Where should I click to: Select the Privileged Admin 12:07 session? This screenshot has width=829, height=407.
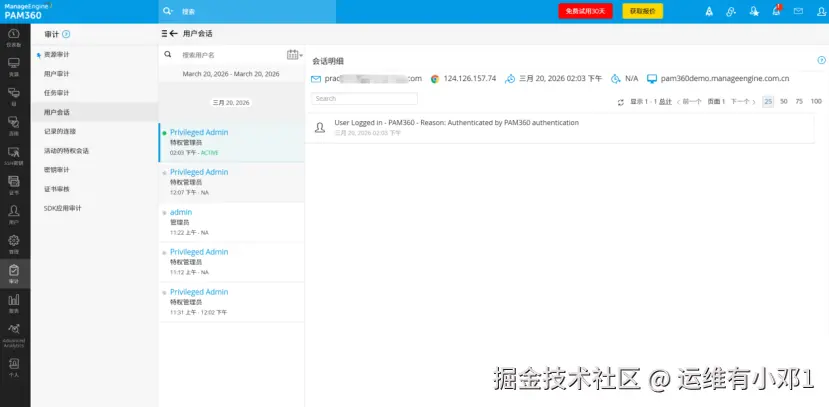(x=232, y=182)
